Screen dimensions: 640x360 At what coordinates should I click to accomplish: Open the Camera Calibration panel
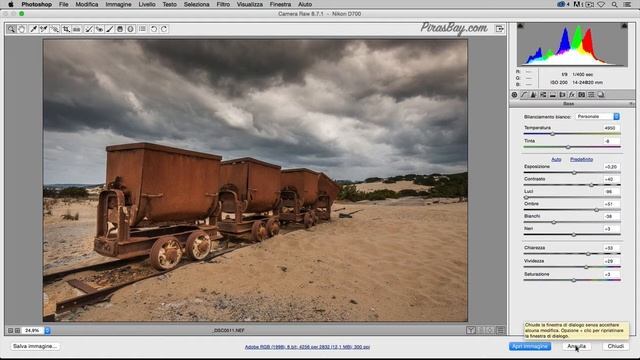[582, 95]
